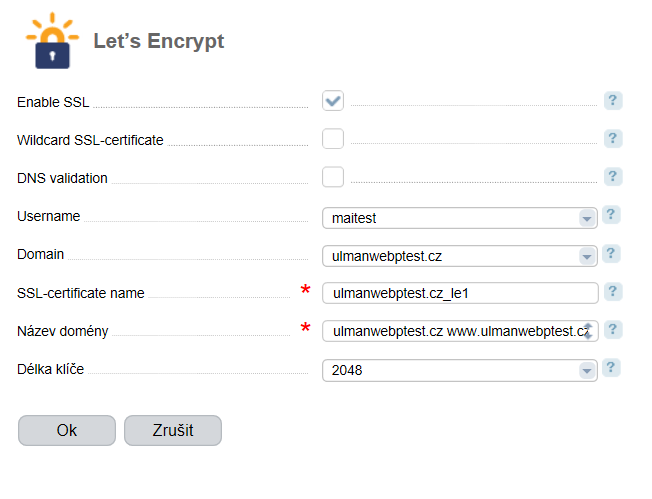Enable the Wildcard SSL-certificate checkbox
This screenshot has height=499, width=652.
tap(333, 138)
